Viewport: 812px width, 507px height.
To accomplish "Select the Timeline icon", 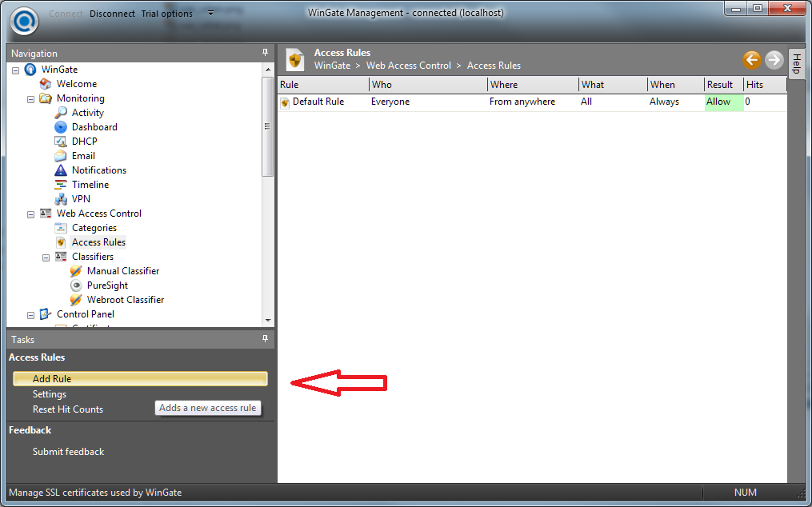I will [x=61, y=185].
